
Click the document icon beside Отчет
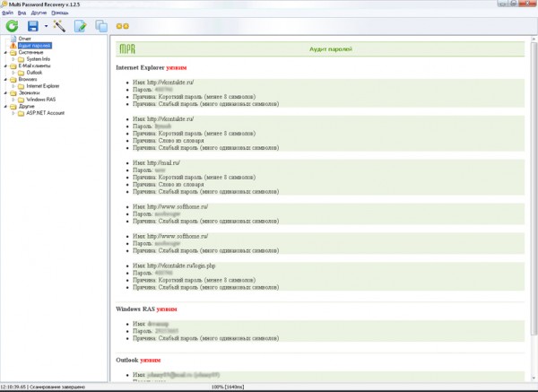click(13, 39)
